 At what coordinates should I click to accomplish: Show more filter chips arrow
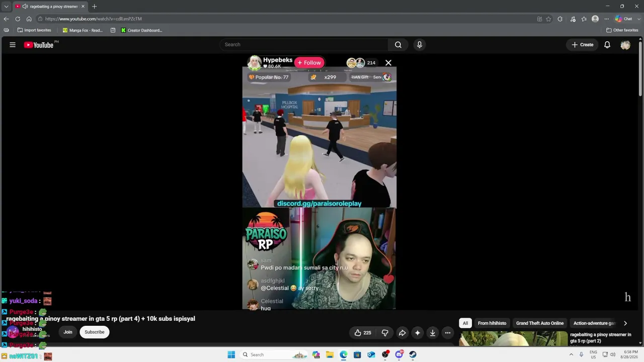(x=625, y=323)
